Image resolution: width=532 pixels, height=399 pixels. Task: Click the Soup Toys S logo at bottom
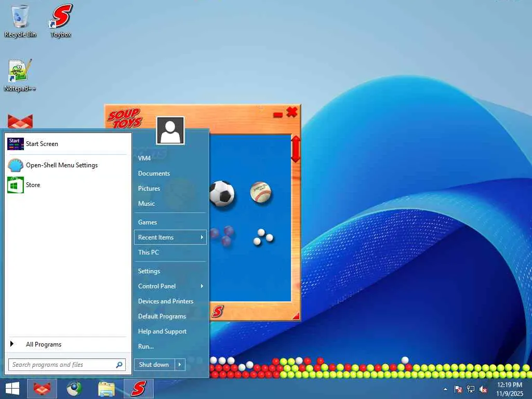pyautogui.click(x=218, y=311)
